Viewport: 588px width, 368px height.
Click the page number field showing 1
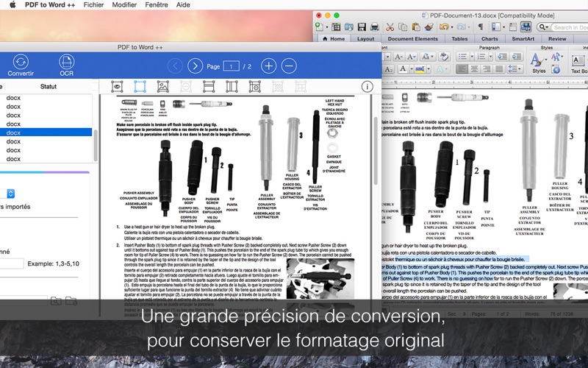coord(231,66)
